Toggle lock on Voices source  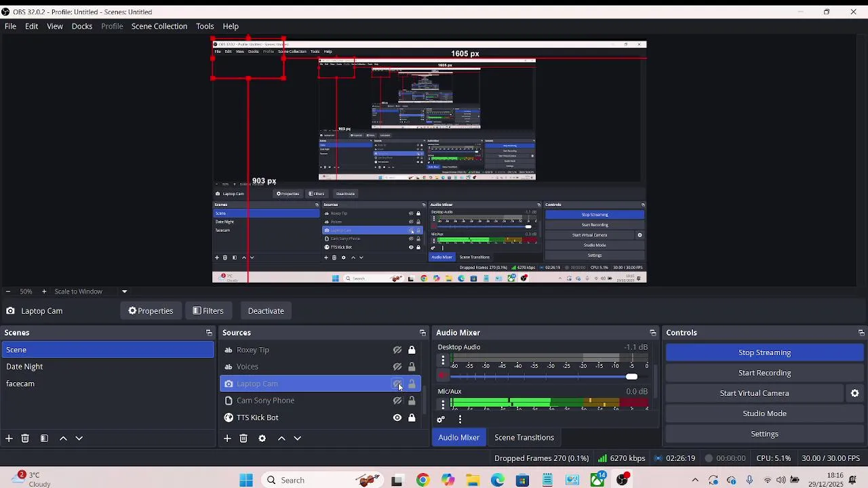[412, 367]
